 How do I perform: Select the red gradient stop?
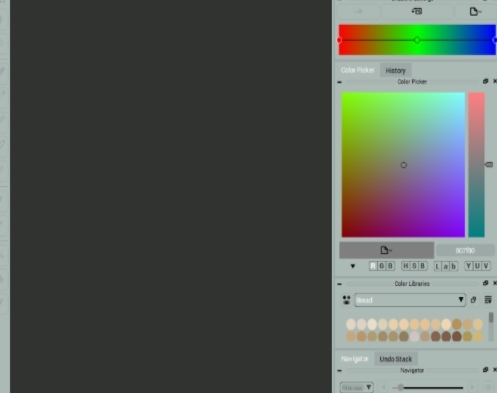coord(339,40)
